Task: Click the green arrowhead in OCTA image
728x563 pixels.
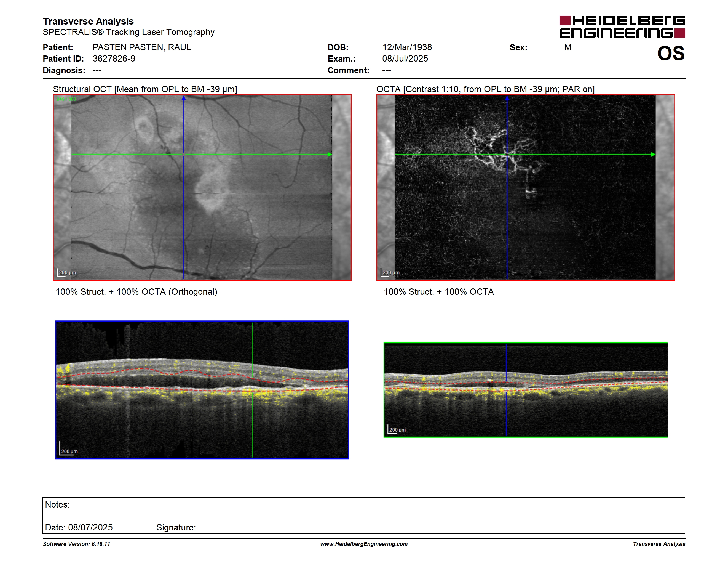Action: [x=653, y=155]
